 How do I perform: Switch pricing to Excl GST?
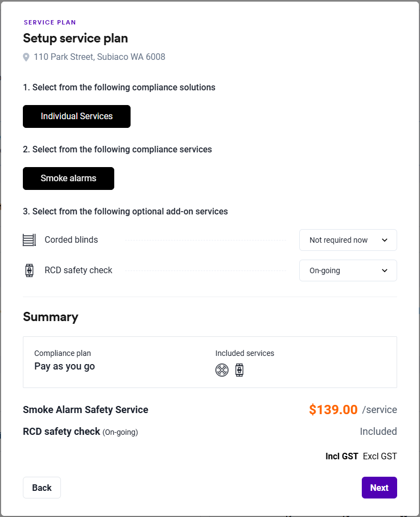(x=380, y=456)
